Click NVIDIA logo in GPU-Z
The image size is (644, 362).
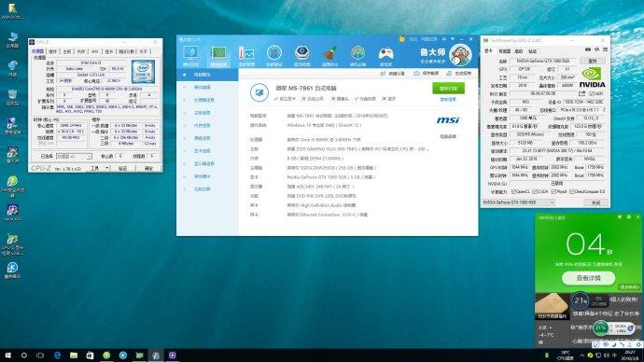click(x=592, y=77)
